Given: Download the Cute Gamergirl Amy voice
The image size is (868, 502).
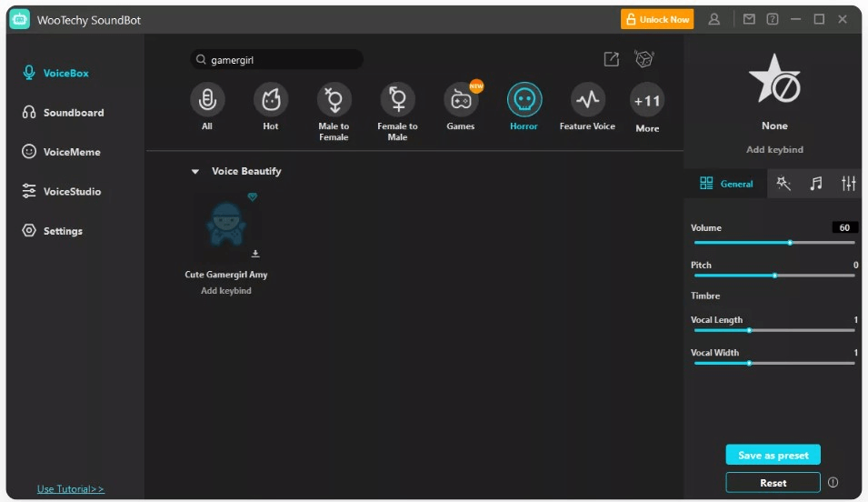Looking at the screenshot, I should pos(255,254).
